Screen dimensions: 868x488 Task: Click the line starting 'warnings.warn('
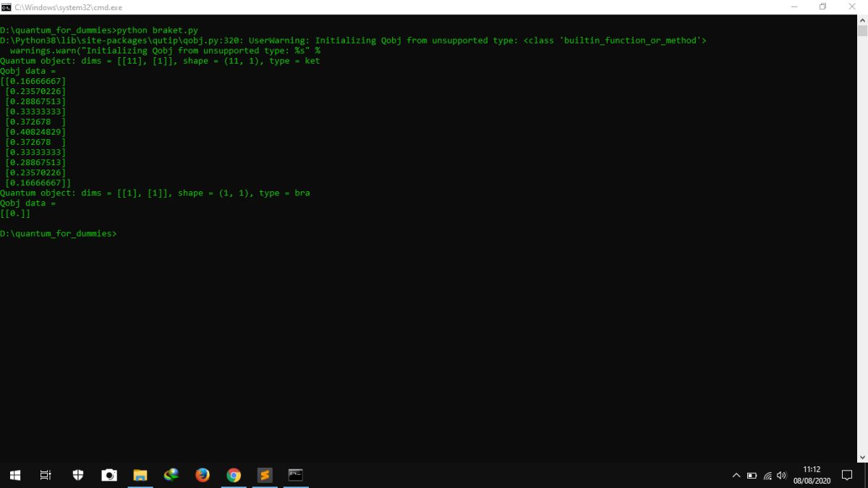[x=165, y=51]
